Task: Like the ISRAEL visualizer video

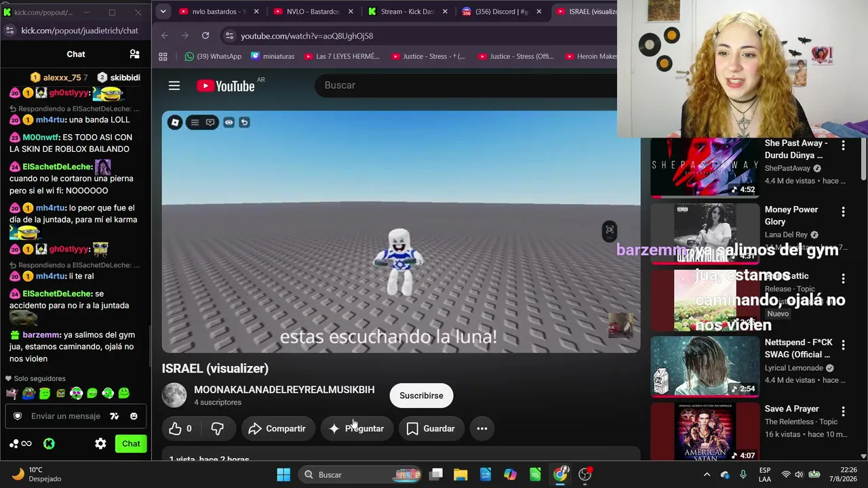Action: click(x=180, y=428)
